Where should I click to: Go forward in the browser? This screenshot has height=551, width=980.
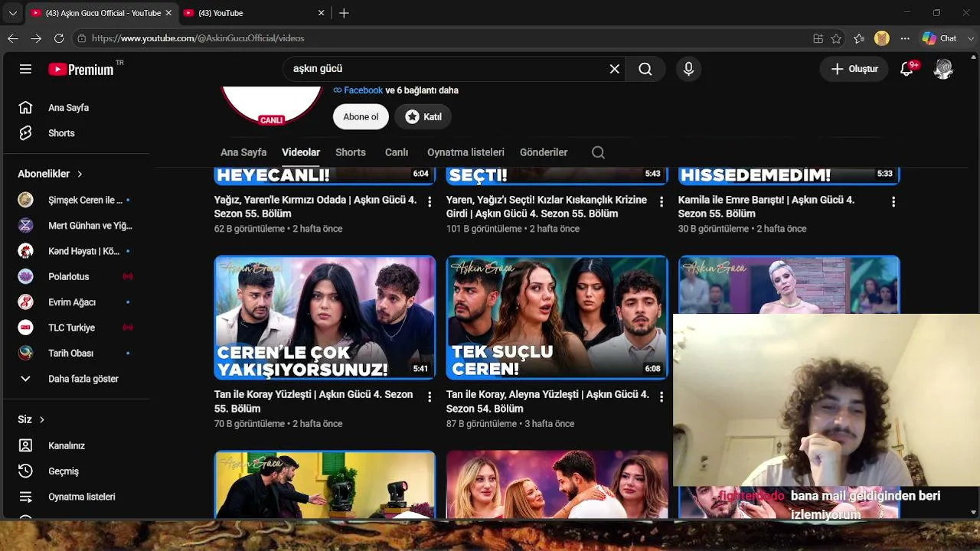click(36, 38)
